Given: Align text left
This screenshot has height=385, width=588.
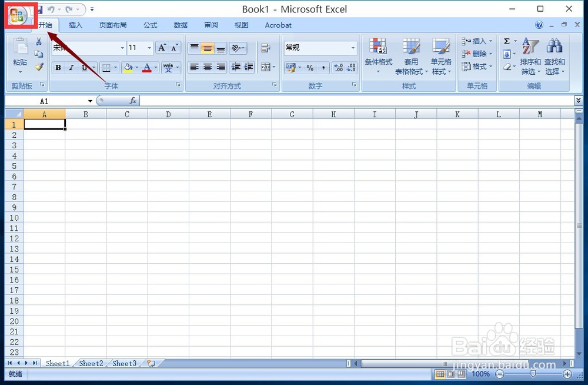Looking at the screenshot, I should point(194,67).
